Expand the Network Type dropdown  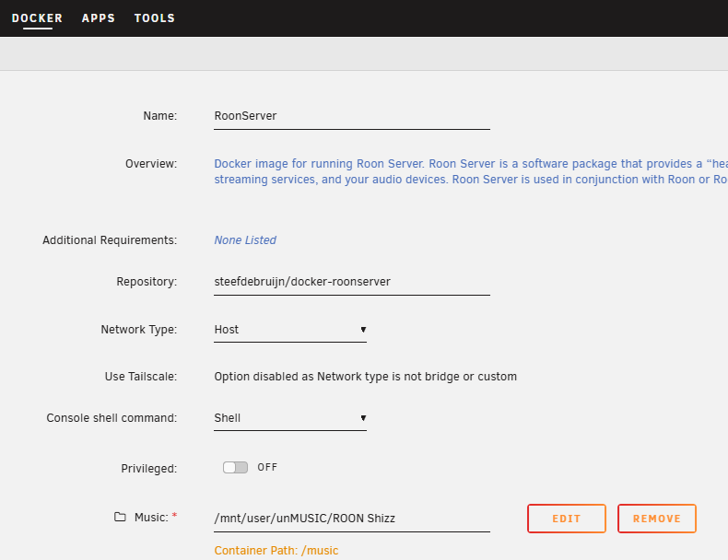(290, 330)
